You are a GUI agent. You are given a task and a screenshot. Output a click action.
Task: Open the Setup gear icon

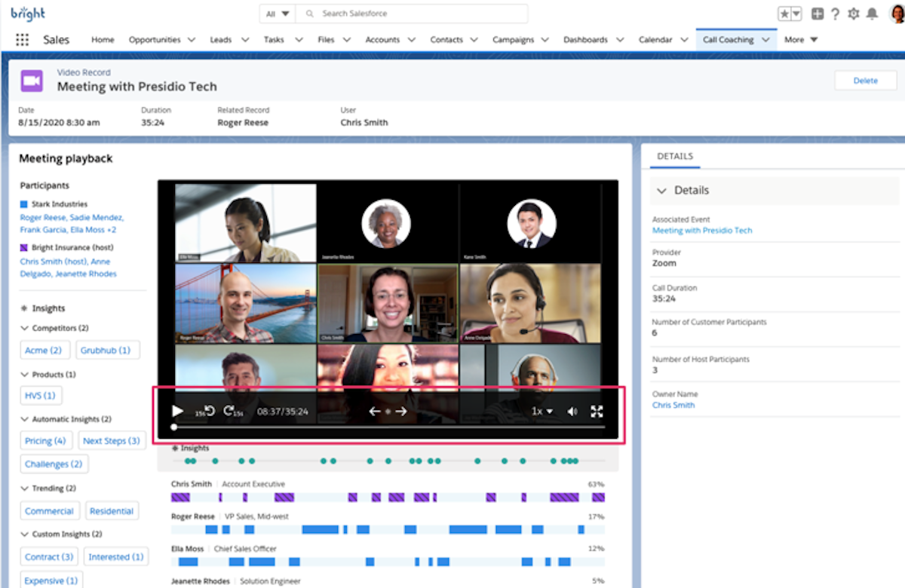pos(854,14)
